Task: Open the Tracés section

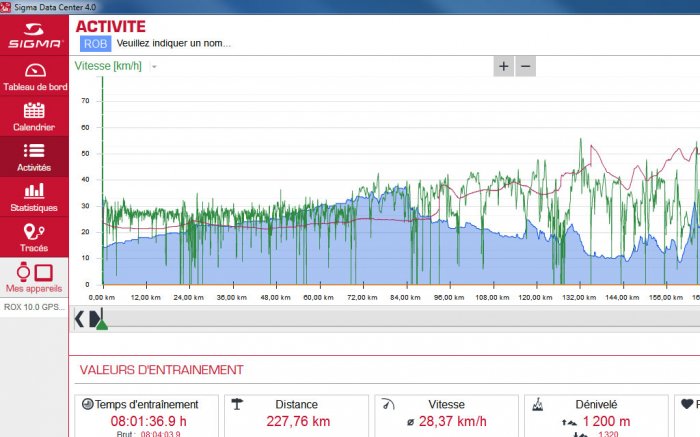Action: coord(34,237)
